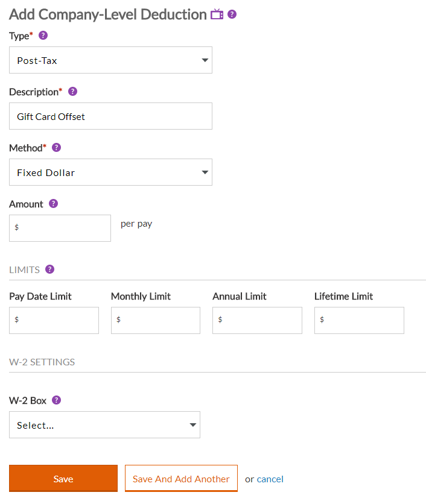This screenshot has height=504, width=426.
Task: Open the W-2 Box selection dropdown
Action: [x=104, y=424]
